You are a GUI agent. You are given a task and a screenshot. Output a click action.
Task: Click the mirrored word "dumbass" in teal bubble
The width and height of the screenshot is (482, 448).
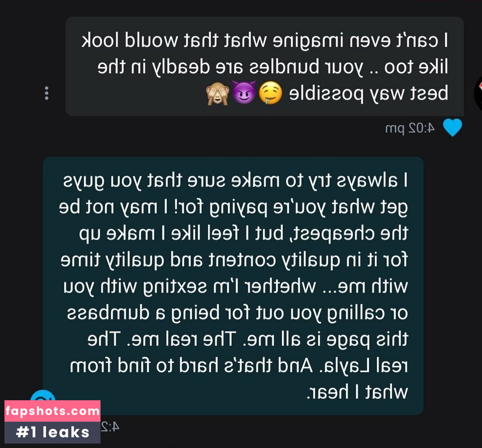coord(108,313)
